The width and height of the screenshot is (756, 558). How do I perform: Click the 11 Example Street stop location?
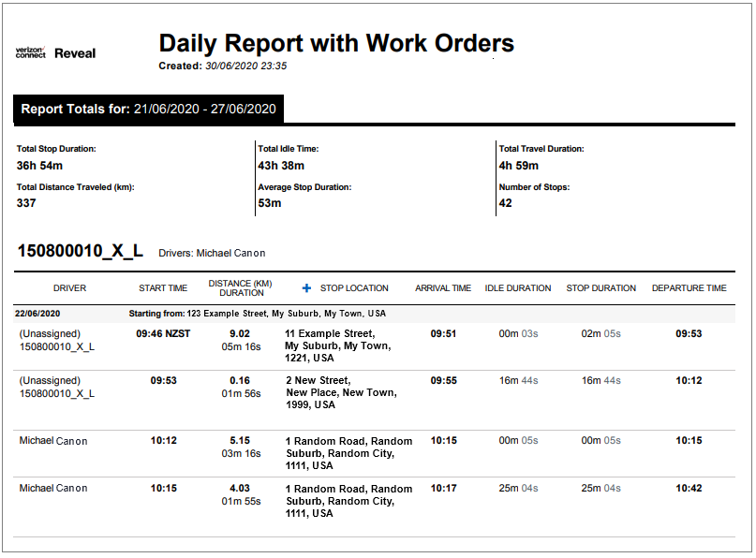click(337, 346)
